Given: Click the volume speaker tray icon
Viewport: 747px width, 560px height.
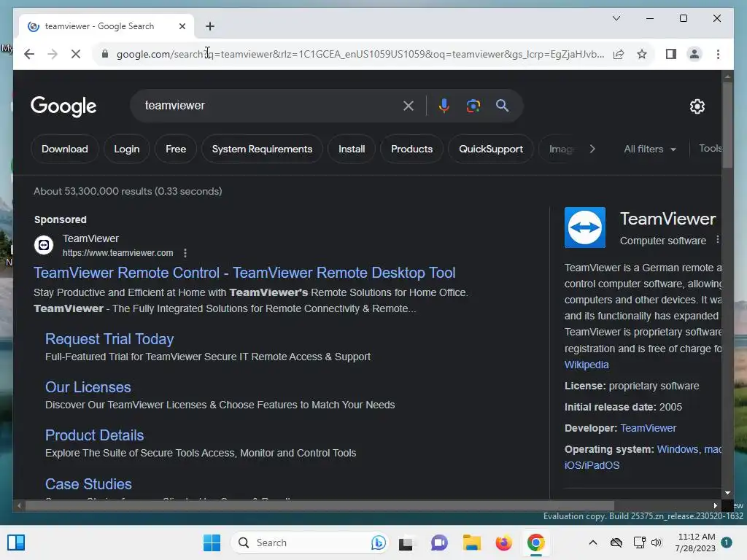Looking at the screenshot, I should (x=657, y=542).
